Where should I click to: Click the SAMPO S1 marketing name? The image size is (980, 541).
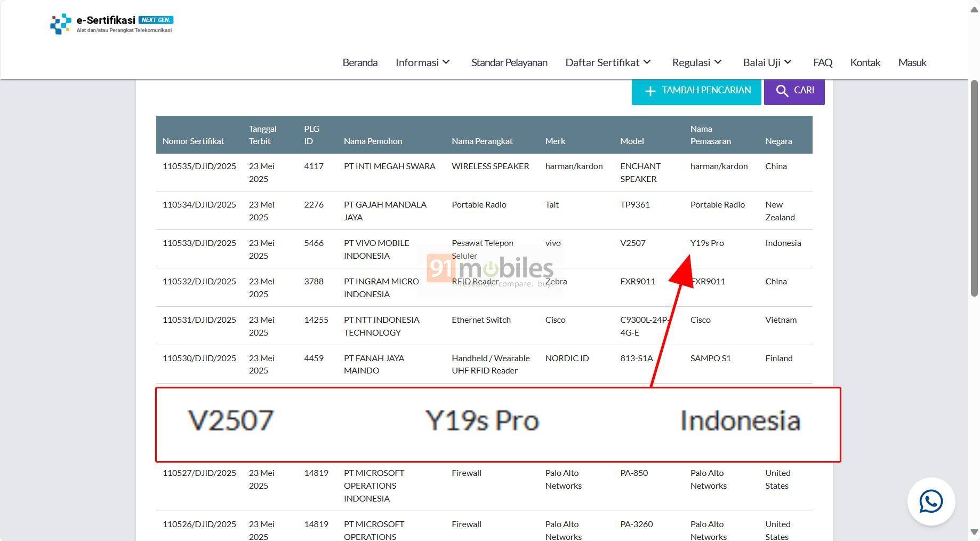pos(710,358)
